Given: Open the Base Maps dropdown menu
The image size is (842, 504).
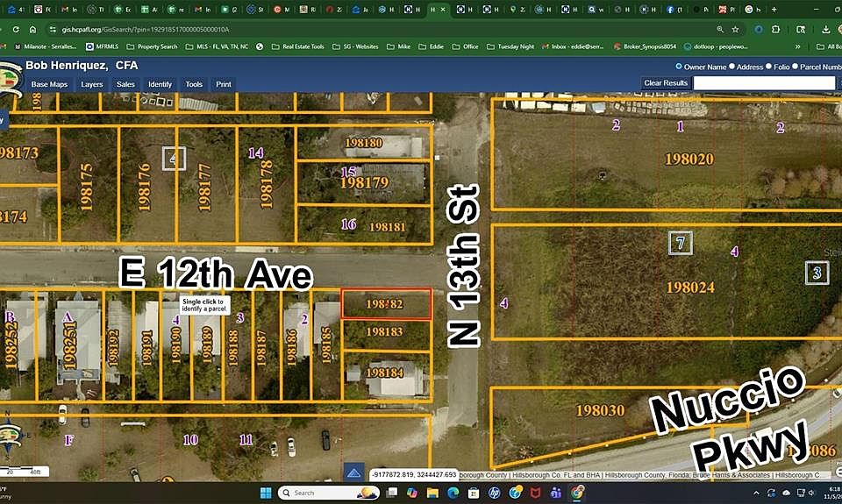Looking at the screenshot, I should click(49, 84).
